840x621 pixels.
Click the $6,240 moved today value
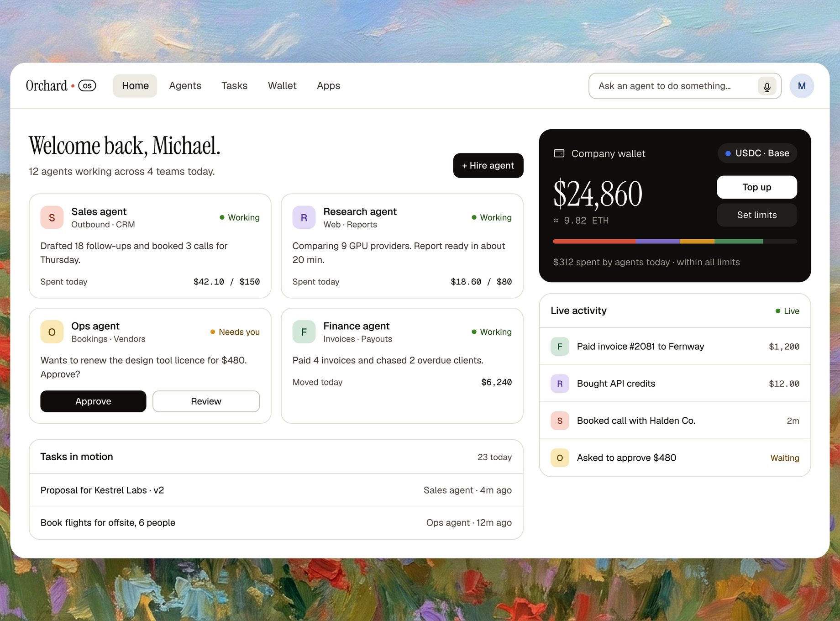coord(496,382)
